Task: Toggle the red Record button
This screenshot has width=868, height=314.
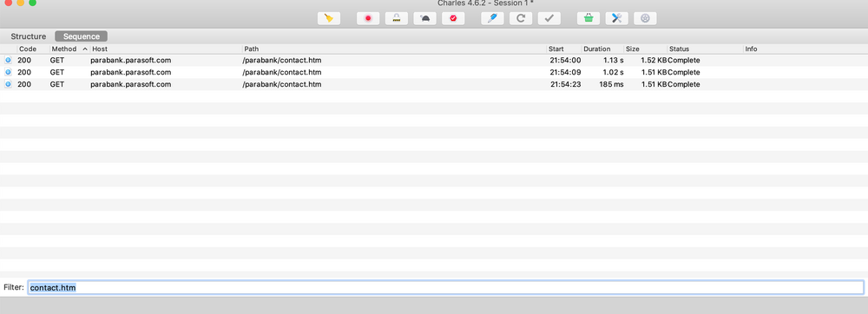Action: (368, 18)
